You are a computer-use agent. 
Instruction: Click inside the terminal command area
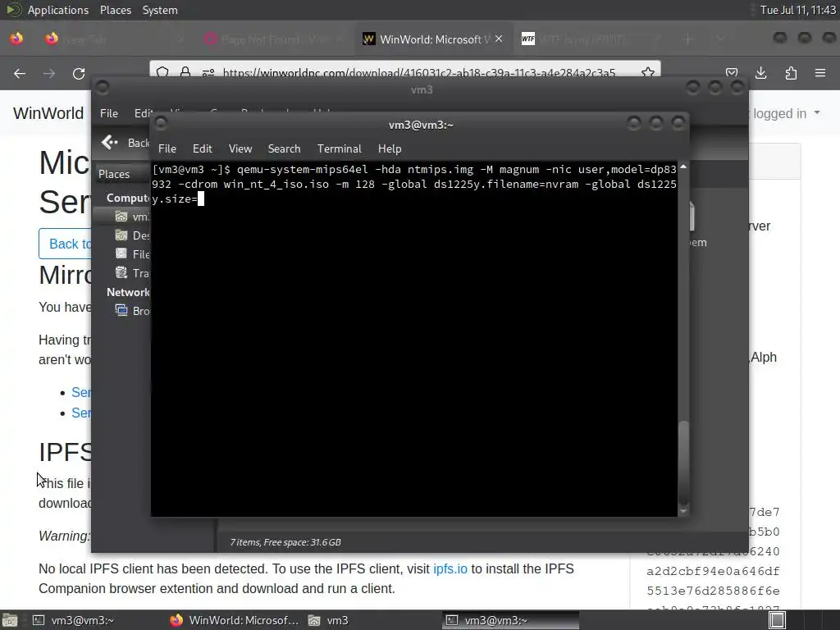(x=414, y=339)
